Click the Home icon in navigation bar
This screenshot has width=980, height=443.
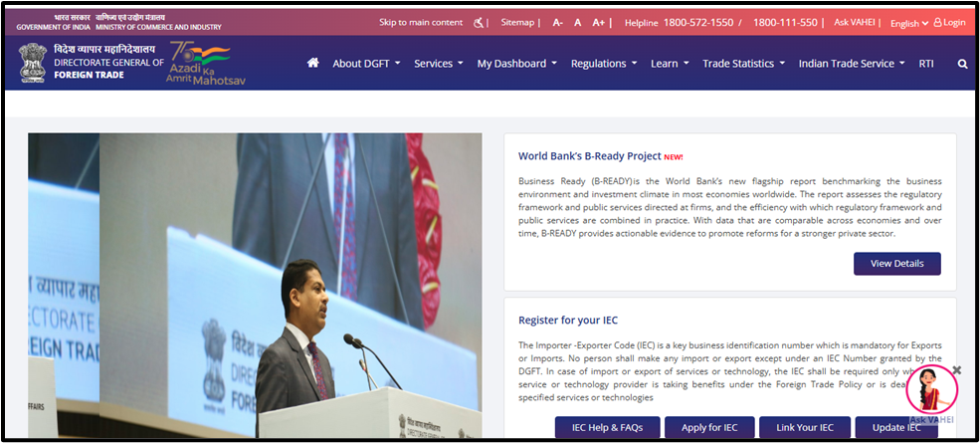(313, 63)
